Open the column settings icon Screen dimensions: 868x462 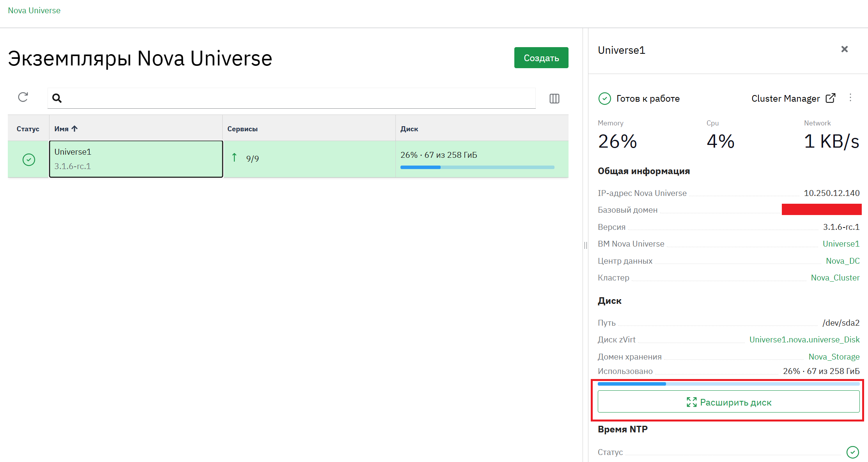tap(554, 99)
